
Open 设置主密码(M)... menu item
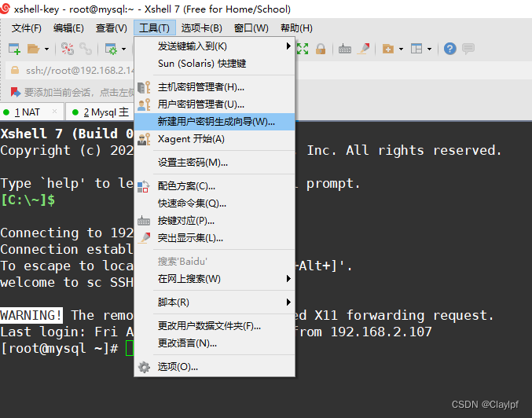(215, 163)
